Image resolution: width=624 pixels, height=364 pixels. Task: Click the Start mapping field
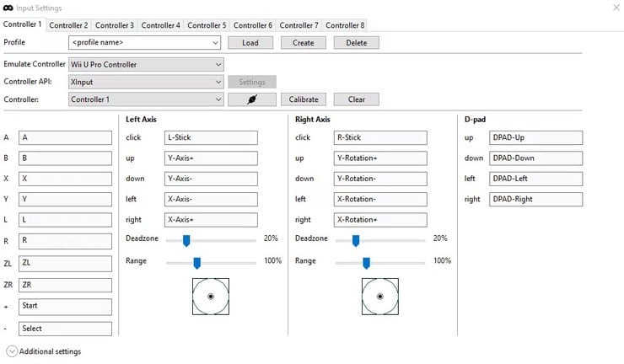65,307
